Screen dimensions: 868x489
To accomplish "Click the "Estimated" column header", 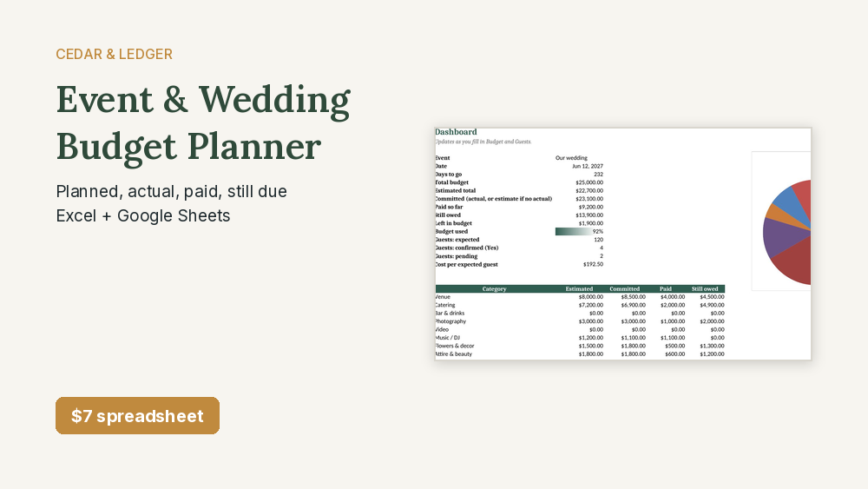I will pyautogui.click(x=579, y=289).
